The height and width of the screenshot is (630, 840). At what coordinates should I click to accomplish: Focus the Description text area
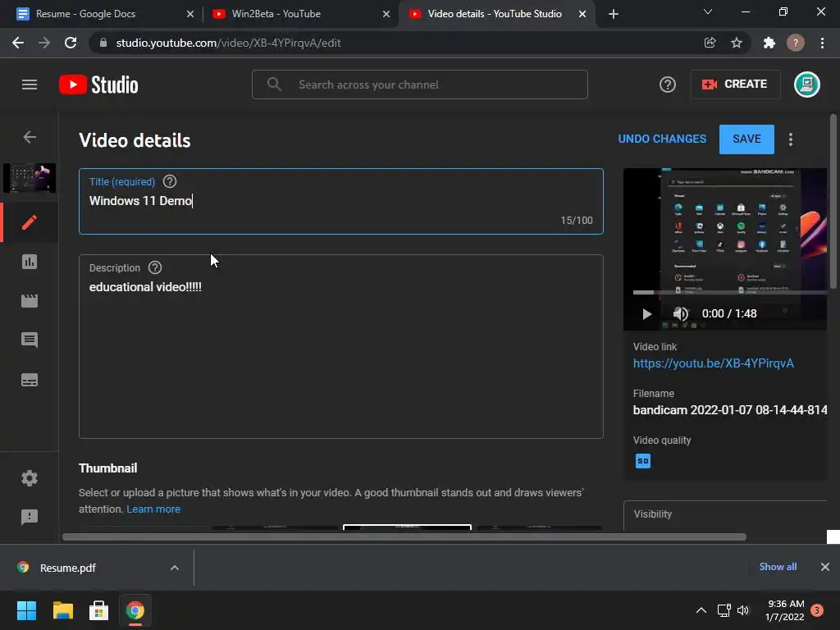coord(341,347)
